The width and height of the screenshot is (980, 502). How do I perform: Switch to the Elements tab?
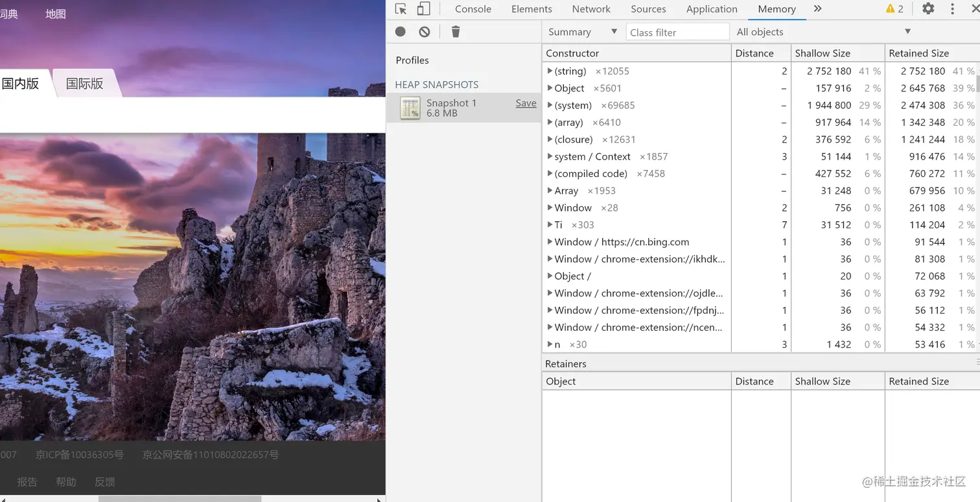pyautogui.click(x=531, y=9)
